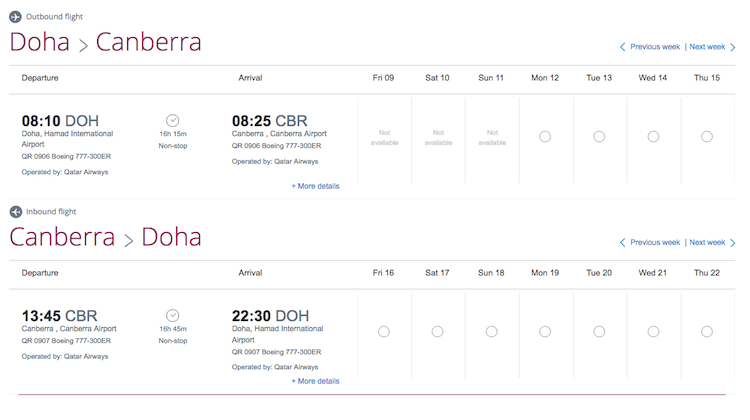
Task: Click the right chevron beside inbound Next week
Action: tap(732, 242)
